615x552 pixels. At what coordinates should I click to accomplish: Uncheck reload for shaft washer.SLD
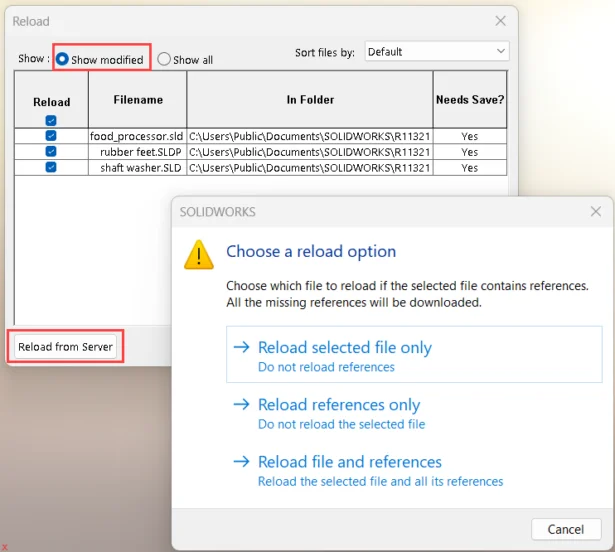pyautogui.click(x=51, y=167)
